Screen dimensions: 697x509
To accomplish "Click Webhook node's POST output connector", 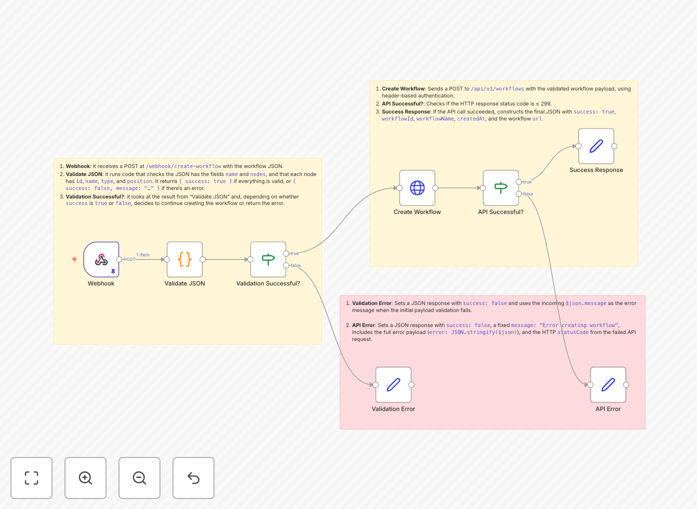I will pyautogui.click(x=119, y=259).
